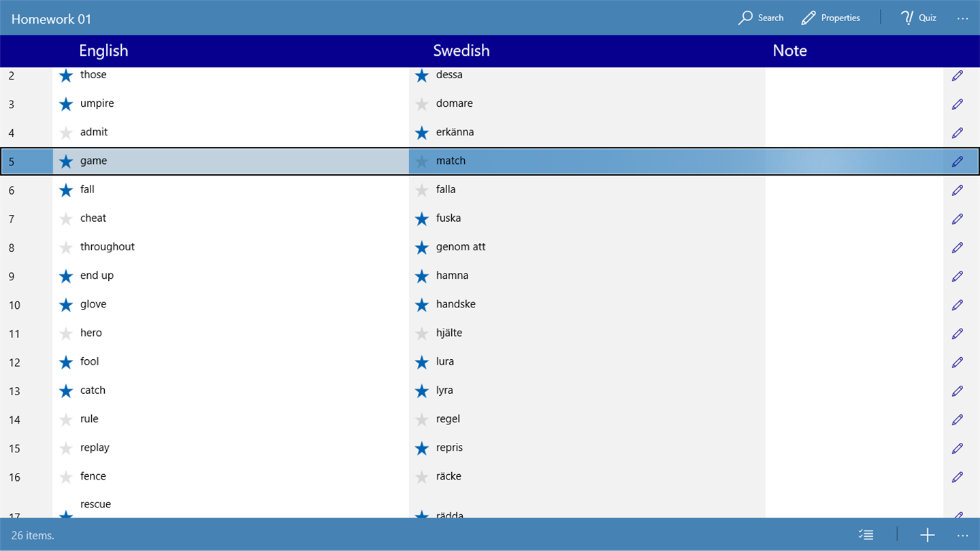Image resolution: width=980 pixels, height=551 pixels.
Task: Edit the 'rule' row with pencil icon
Action: pos(958,420)
